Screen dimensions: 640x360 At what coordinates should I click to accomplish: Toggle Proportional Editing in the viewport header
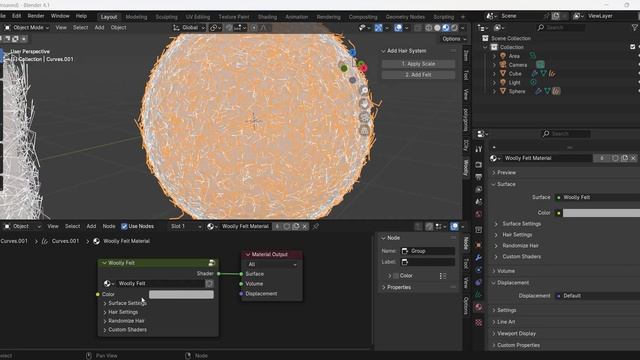coord(254,28)
